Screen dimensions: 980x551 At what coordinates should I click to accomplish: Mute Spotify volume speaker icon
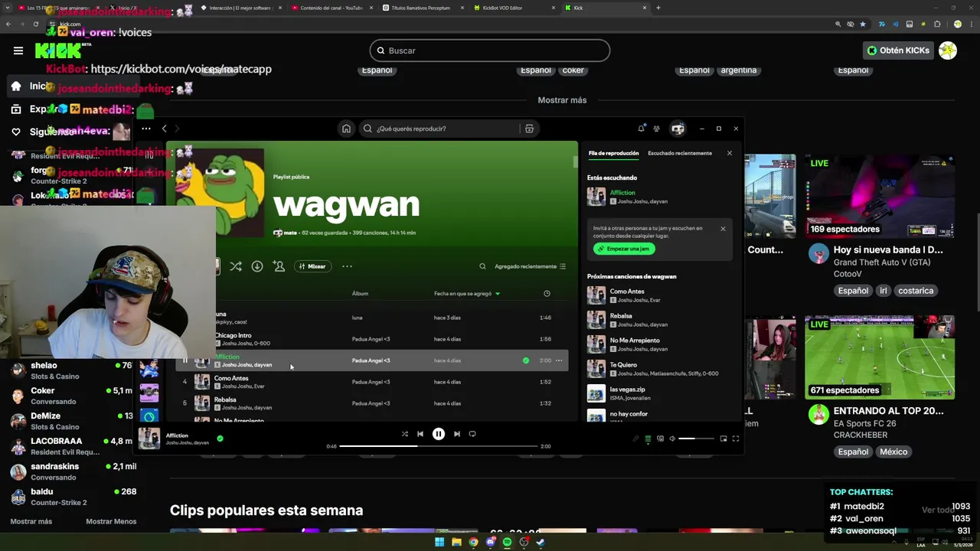pos(672,439)
